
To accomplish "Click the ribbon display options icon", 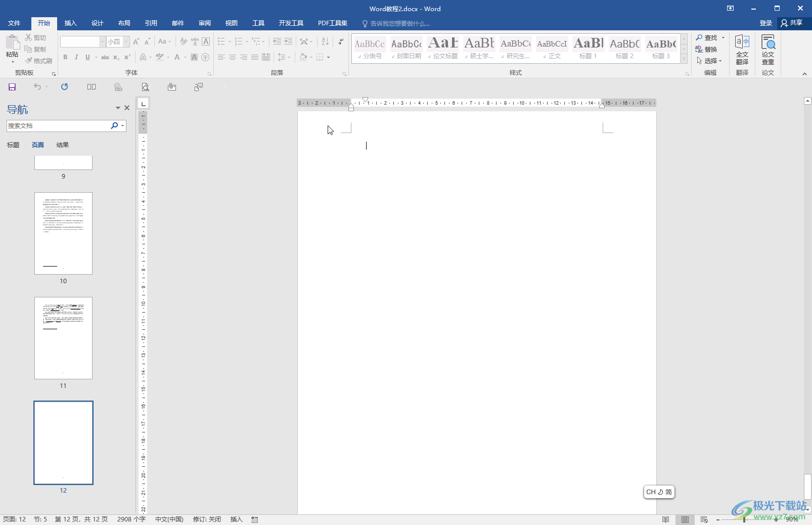I will pyautogui.click(x=730, y=8).
